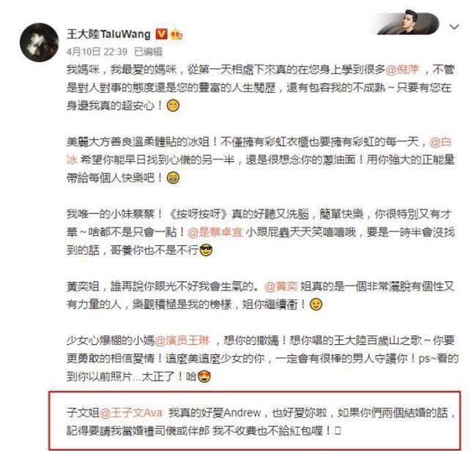Image resolution: width=476 pixels, height=451 pixels.
Task: Click the winking emoji after 繼續衝
Action: (x=316, y=305)
